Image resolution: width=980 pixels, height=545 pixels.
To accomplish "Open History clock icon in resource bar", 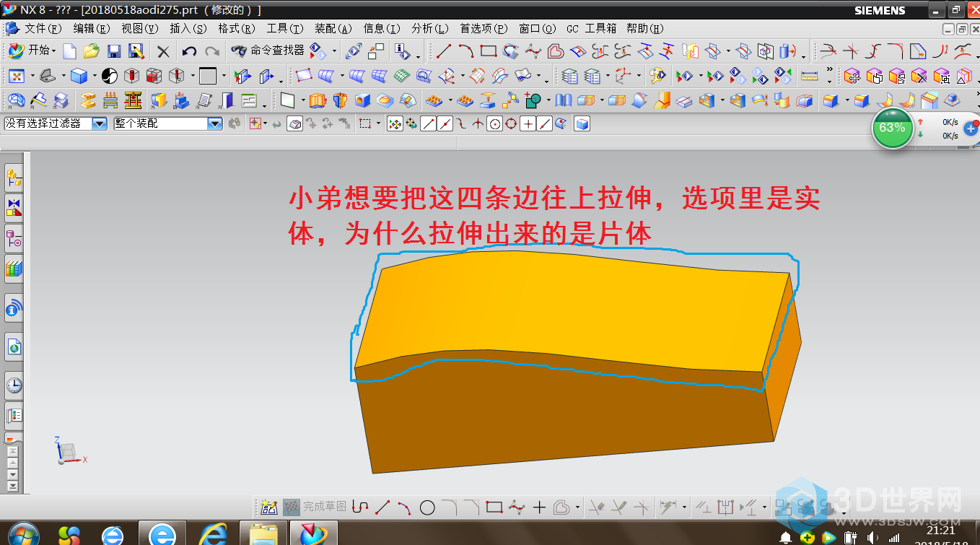I will coord(14,385).
